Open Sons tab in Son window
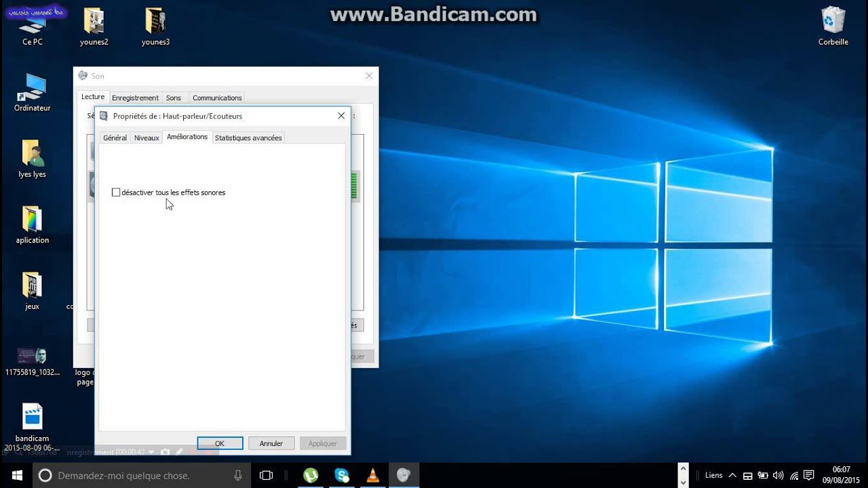The width and height of the screenshot is (868, 488). click(x=174, y=98)
